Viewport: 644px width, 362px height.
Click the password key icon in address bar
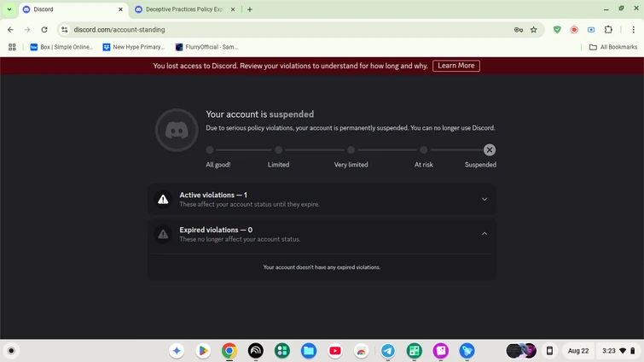click(x=519, y=30)
